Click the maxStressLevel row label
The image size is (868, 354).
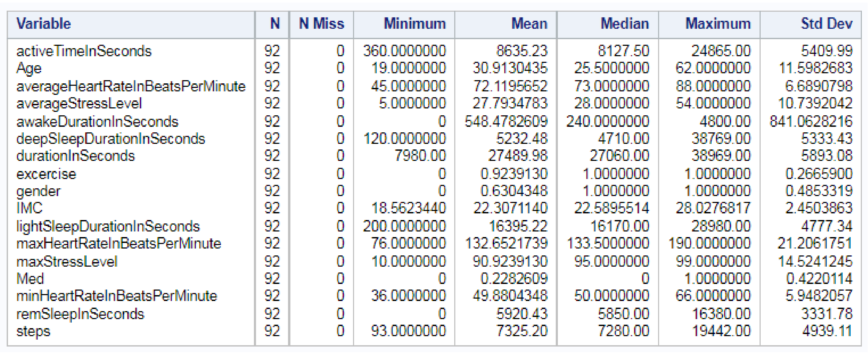67,261
